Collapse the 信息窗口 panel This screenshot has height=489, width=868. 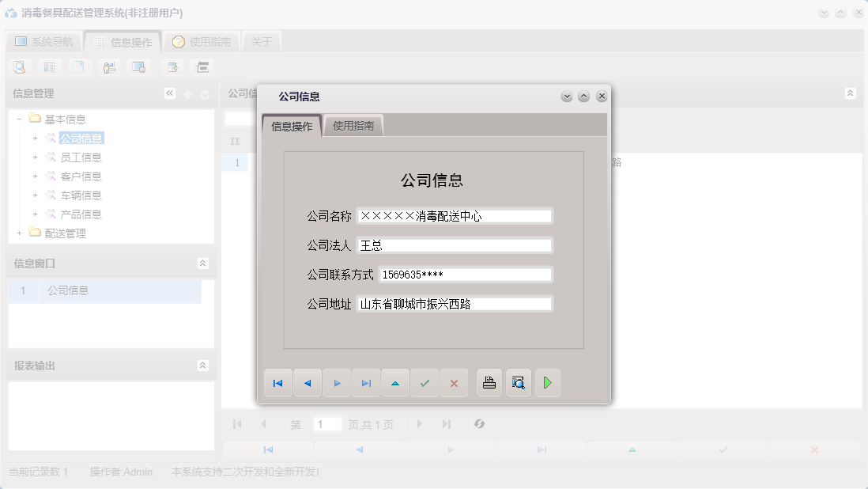pyautogui.click(x=204, y=263)
